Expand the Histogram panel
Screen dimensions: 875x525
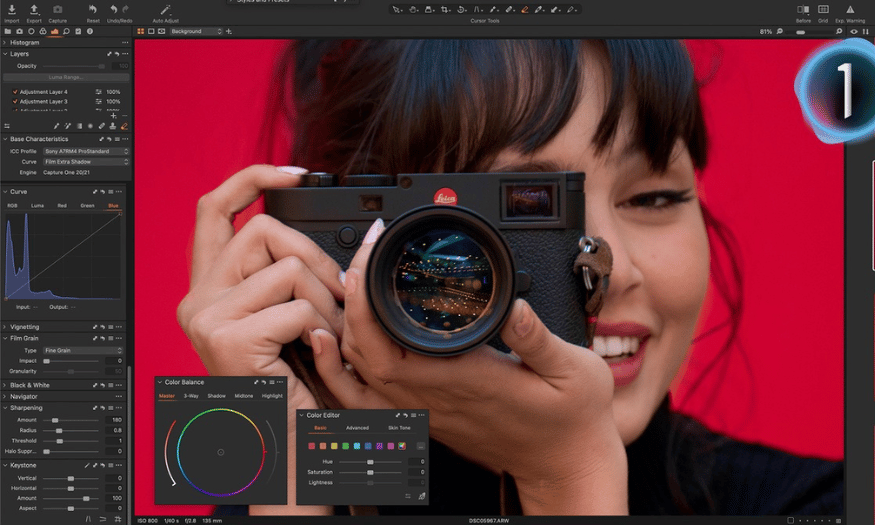[5, 42]
